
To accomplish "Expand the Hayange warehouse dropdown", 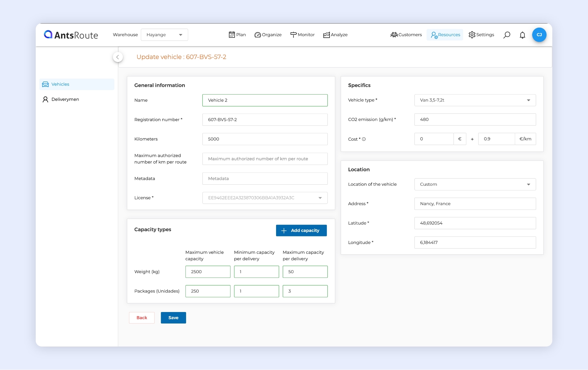I will (x=164, y=35).
